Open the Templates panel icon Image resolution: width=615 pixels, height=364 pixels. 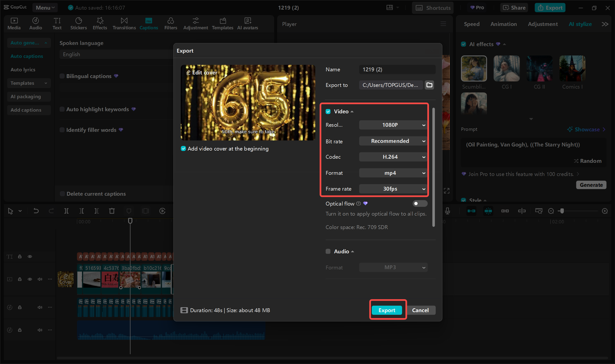[x=222, y=24]
